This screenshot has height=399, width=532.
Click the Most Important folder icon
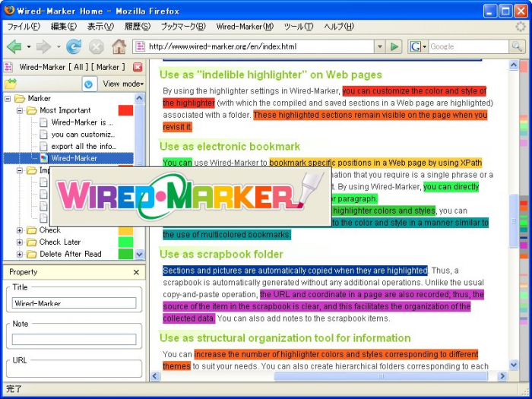[32, 110]
